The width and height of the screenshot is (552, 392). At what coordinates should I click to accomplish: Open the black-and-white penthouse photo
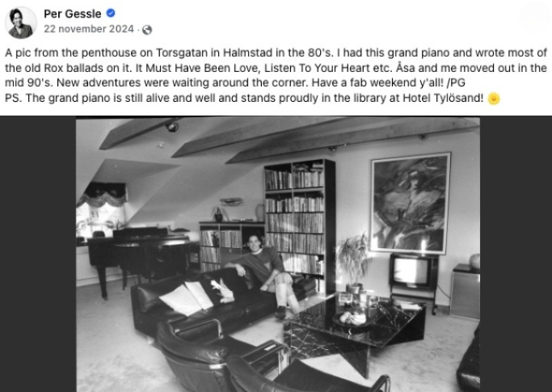[278, 255]
